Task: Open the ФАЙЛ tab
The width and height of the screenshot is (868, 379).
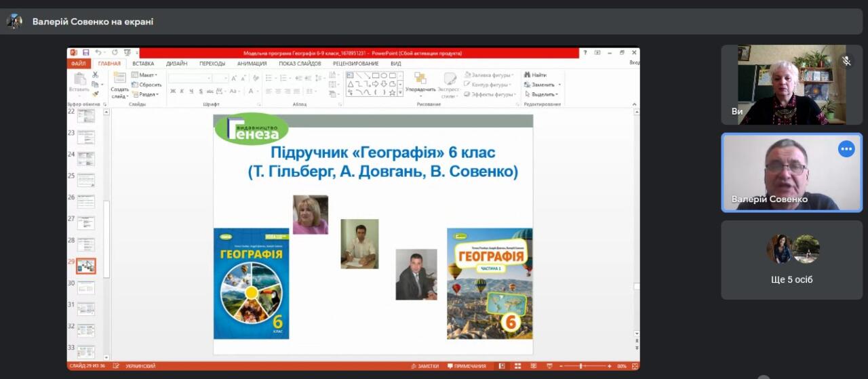Action: [x=79, y=64]
